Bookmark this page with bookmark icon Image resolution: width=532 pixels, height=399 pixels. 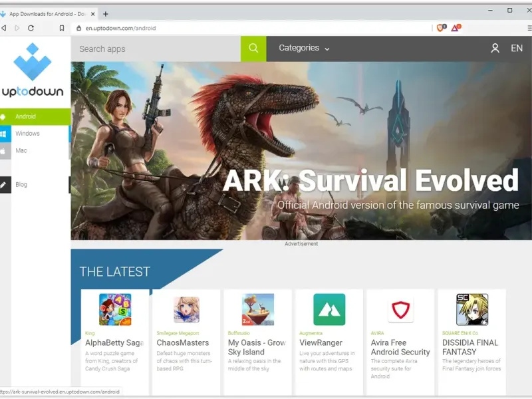[62, 28]
